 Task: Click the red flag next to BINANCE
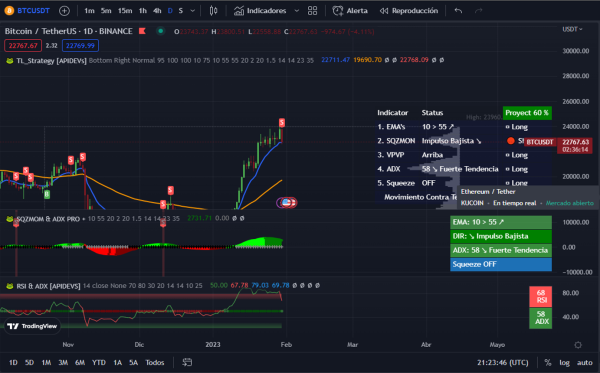coord(142,31)
